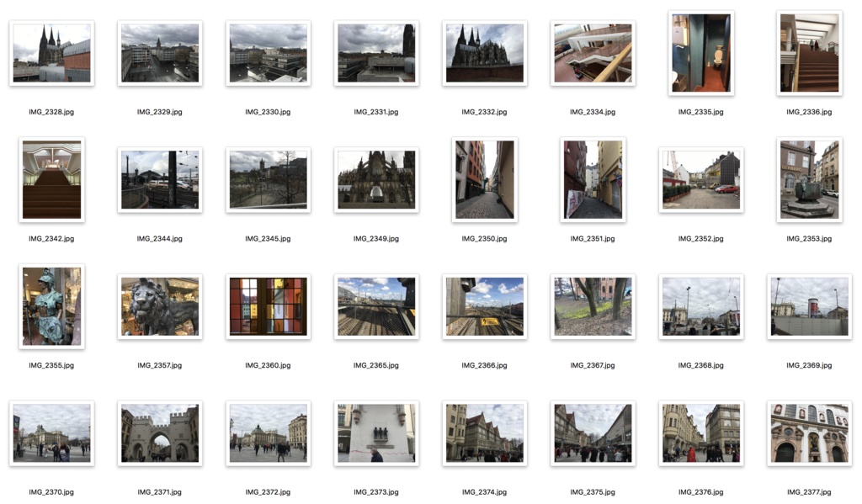
Task: Click the file name IMG_2367.jpg
Action: [x=593, y=365]
